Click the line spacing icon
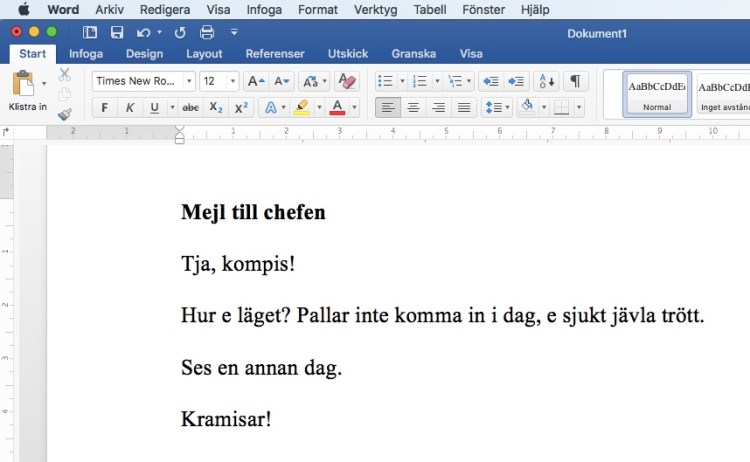750x462 pixels. click(493, 108)
